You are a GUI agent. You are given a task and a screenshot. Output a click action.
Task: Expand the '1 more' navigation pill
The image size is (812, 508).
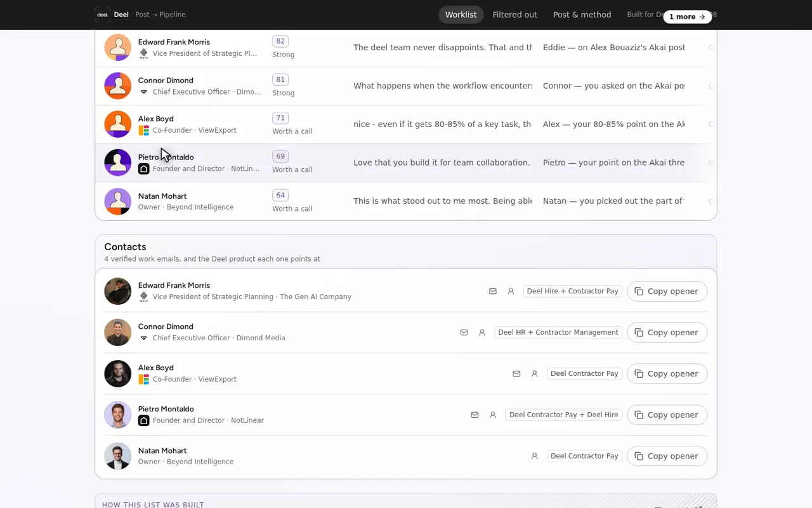688,17
